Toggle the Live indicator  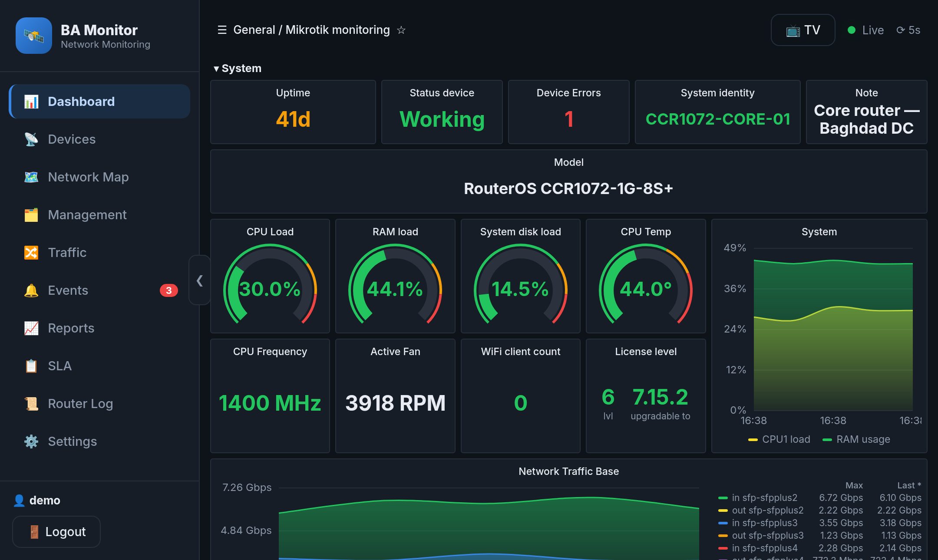(x=865, y=30)
